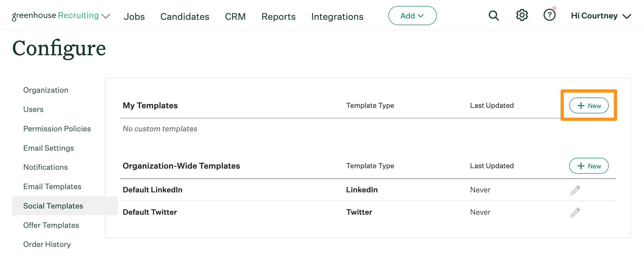Edit the Default LinkedIn template with pencil icon
Viewport: 644px width, 258px height.
pos(575,190)
